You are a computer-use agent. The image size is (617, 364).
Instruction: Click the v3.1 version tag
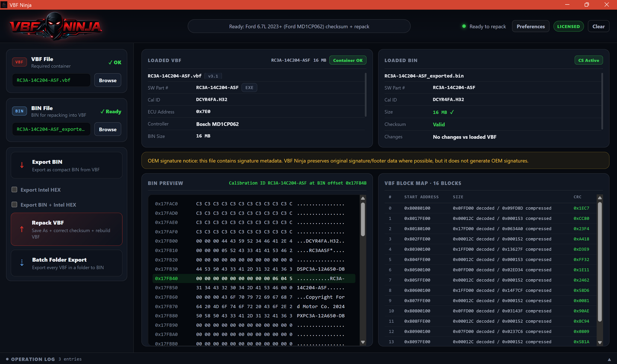click(x=213, y=76)
